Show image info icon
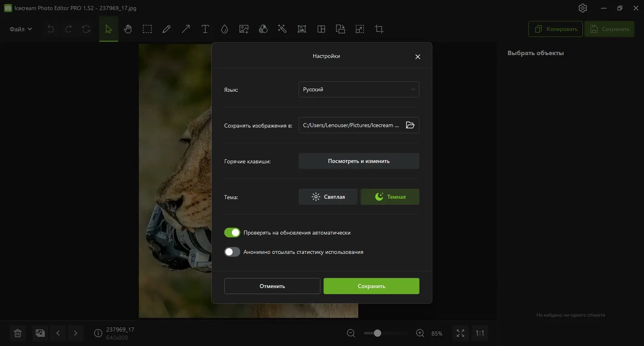Viewport: 644px width, 346px height. (98, 333)
